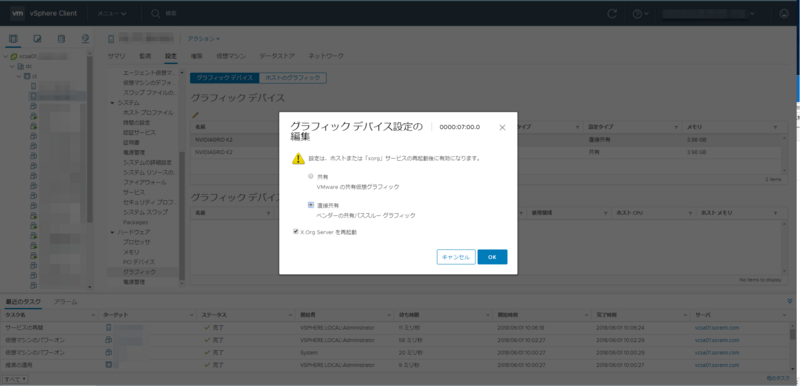The height and width of the screenshot is (386, 800).
Task: Open the user account dropdown arrow
Action: pyautogui.click(x=753, y=14)
